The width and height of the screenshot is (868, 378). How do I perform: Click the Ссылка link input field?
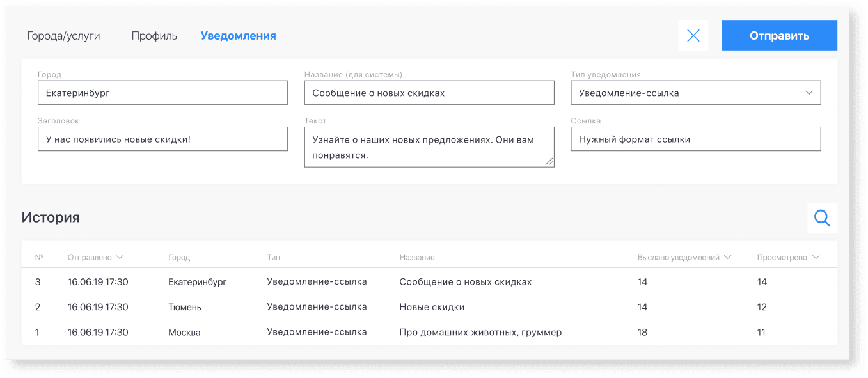(695, 139)
